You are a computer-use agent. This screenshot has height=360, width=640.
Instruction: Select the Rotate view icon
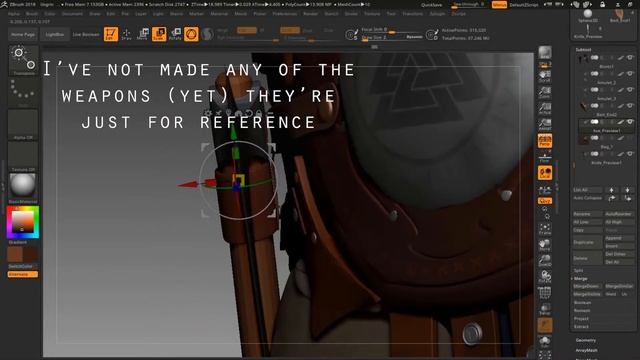coord(544,277)
